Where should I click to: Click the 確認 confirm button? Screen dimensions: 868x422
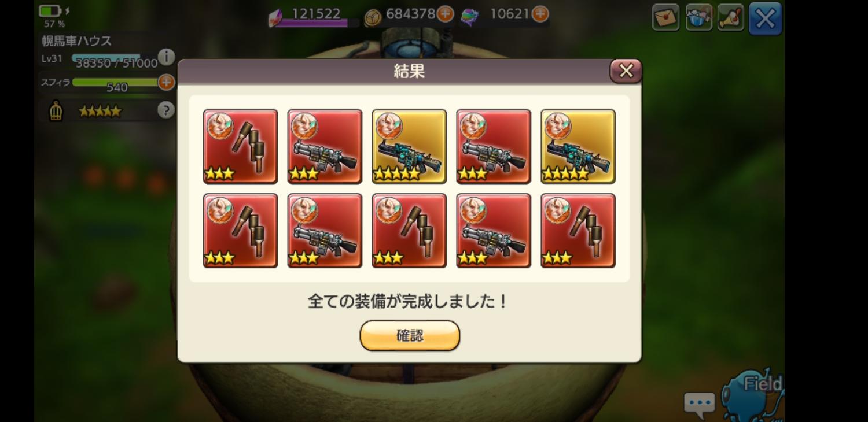click(x=410, y=336)
